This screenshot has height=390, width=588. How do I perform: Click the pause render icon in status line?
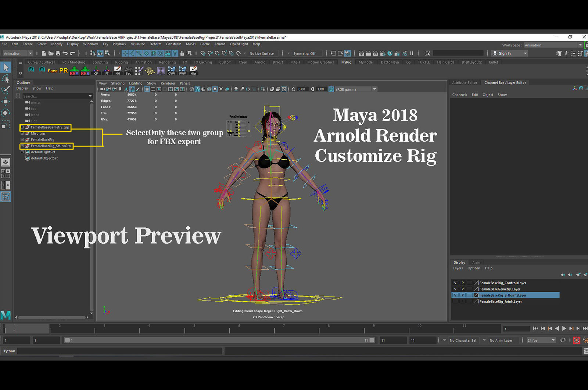[x=411, y=53]
